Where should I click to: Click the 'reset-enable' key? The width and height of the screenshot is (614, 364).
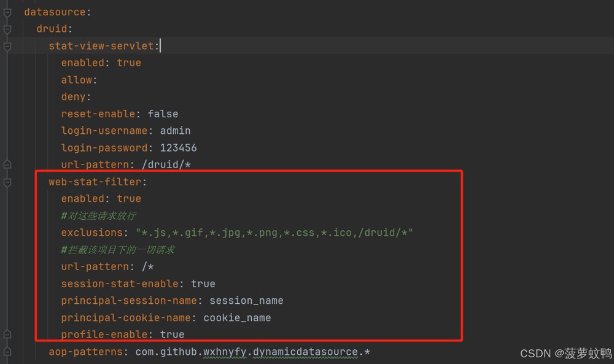98,114
